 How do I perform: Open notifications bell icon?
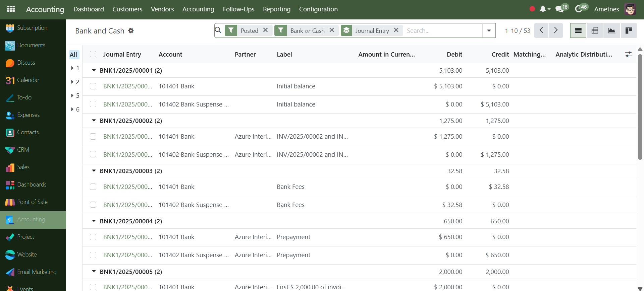coord(543,9)
